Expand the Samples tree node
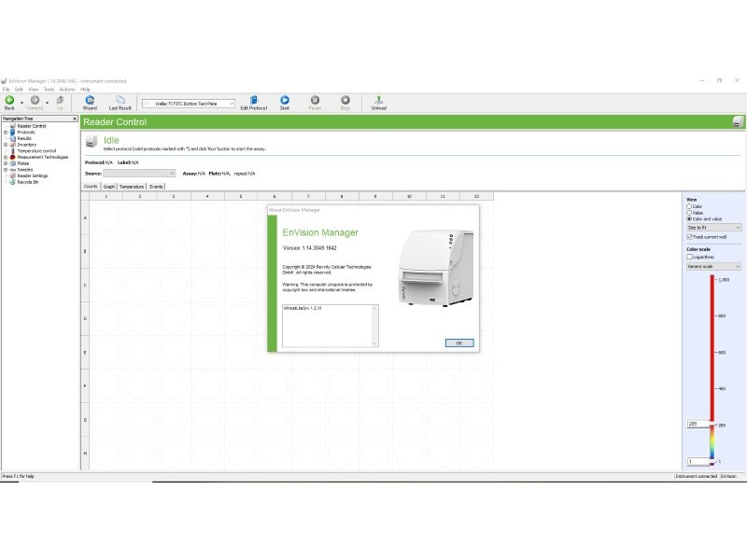This screenshot has height=560, width=747. (6, 170)
